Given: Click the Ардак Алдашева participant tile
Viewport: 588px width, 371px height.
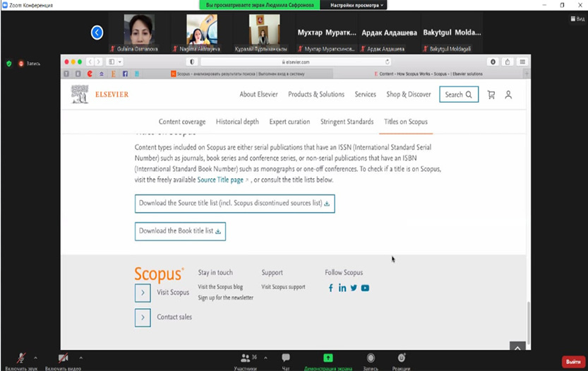Looking at the screenshot, I should pos(389,33).
